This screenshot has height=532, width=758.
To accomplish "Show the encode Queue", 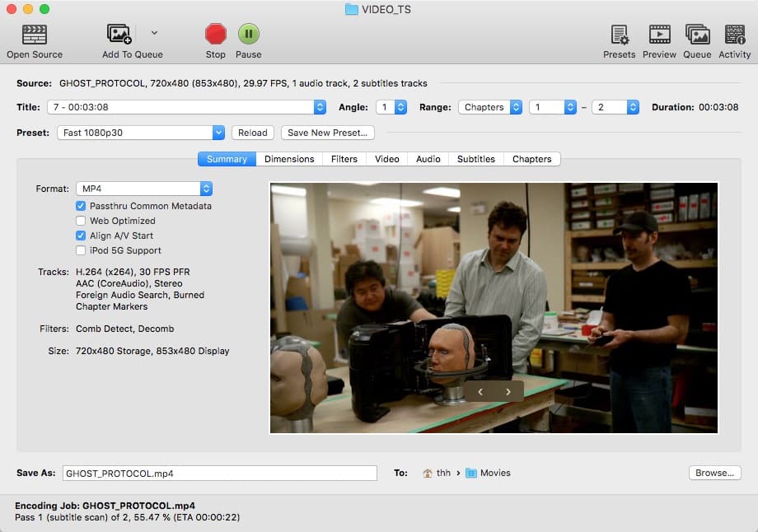I will (x=697, y=35).
